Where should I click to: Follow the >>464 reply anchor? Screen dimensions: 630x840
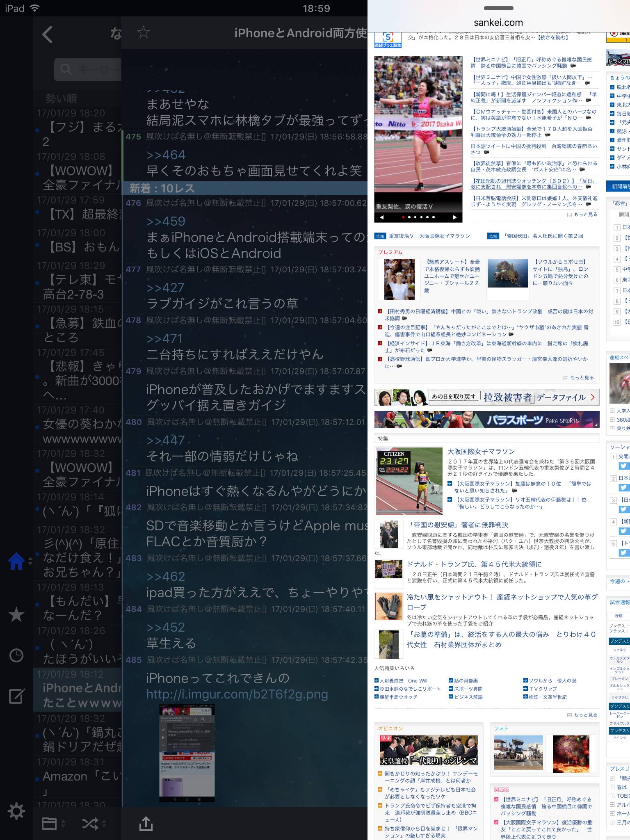tap(166, 155)
